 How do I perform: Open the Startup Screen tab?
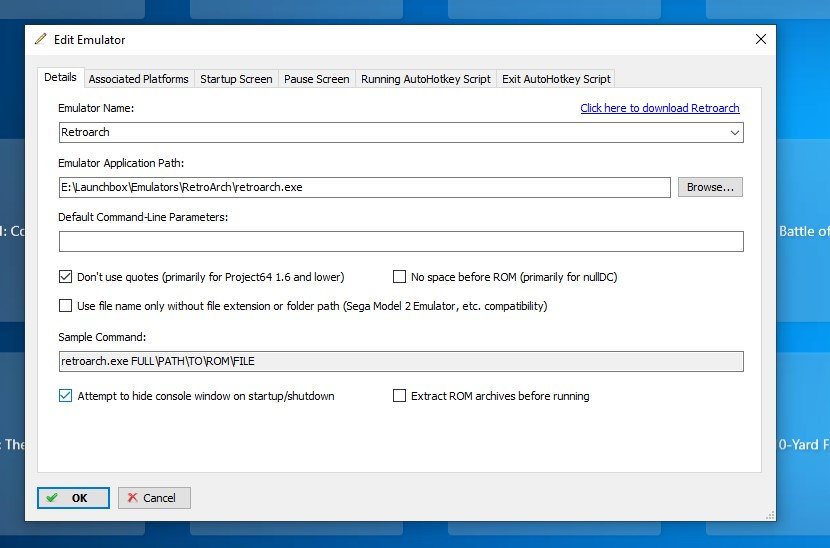(x=236, y=79)
